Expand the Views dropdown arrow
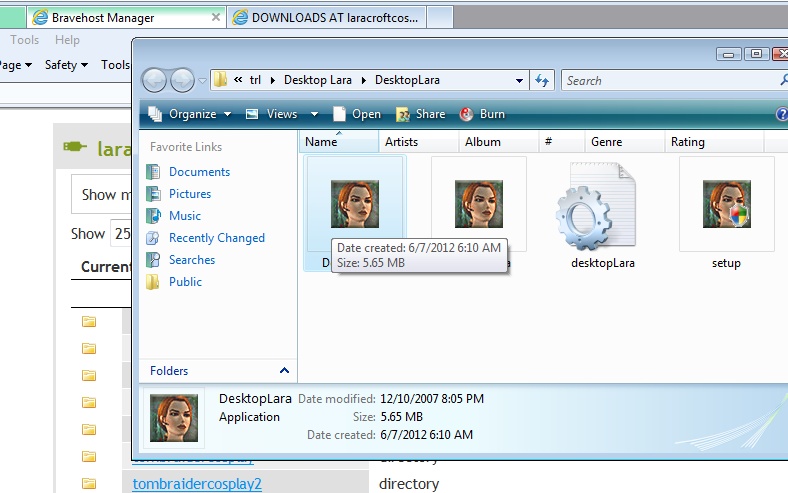Image resolution: width=788 pixels, height=493 pixels. [314, 114]
